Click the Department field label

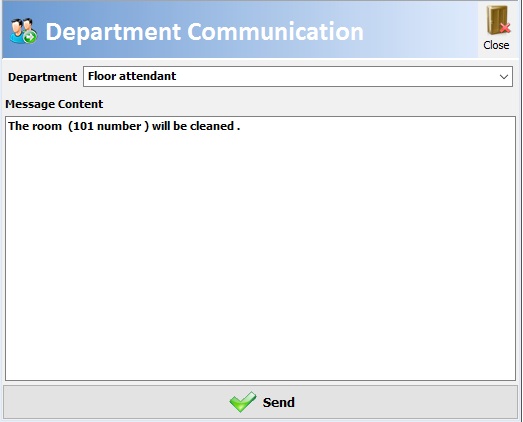(42, 77)
